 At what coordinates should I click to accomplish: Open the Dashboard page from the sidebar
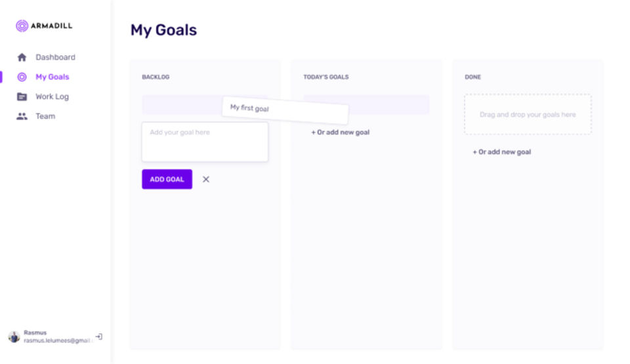click(55, 58)
